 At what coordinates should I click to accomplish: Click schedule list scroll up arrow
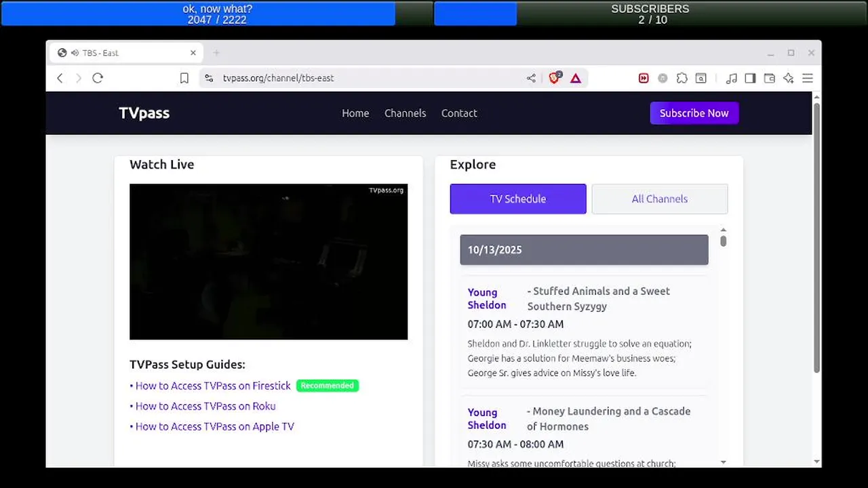pos(723,230)
